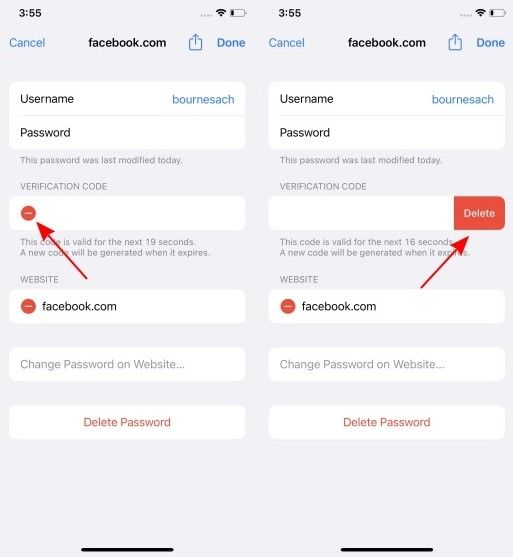Tap red minus beside facebook.com on right screen
This screenshot has height=557, width=513.
288,306
